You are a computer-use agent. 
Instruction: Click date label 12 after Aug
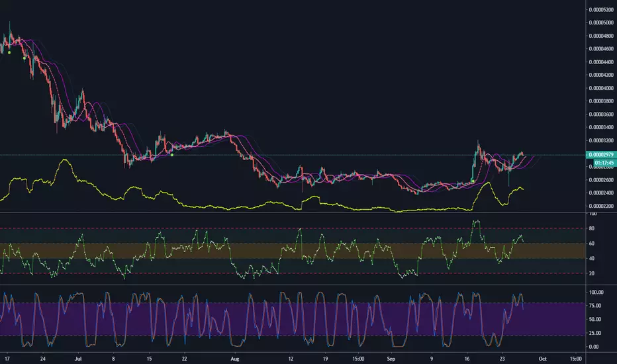point(291,359)
